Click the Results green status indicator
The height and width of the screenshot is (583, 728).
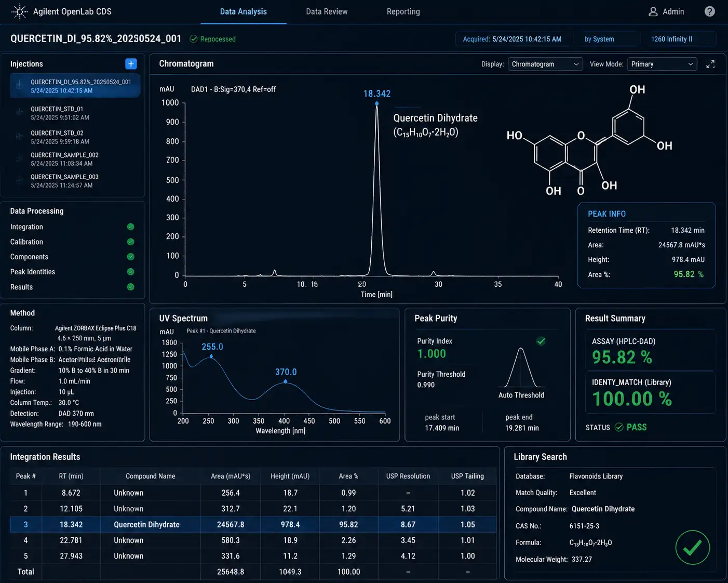pos(131,287)
